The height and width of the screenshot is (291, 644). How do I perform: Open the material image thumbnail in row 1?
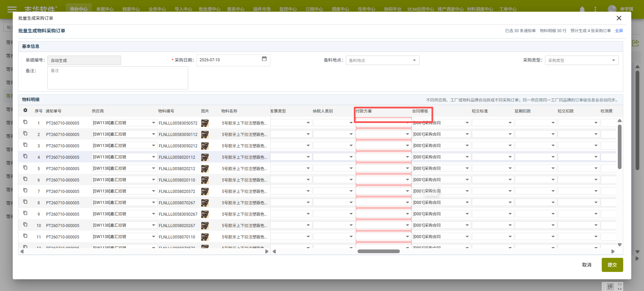[205, 123]
